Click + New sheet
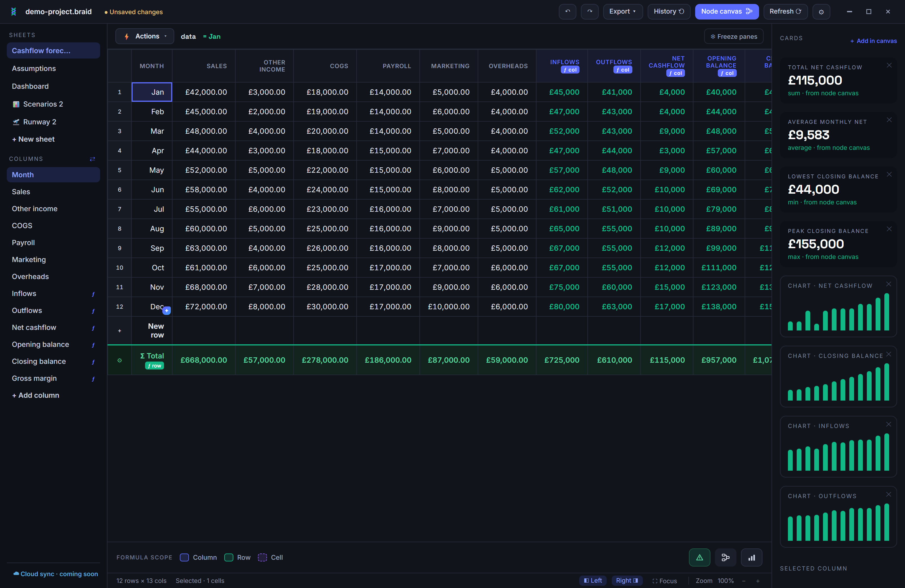The height and width of the screenshot is (588, 905). coord(33,139)
